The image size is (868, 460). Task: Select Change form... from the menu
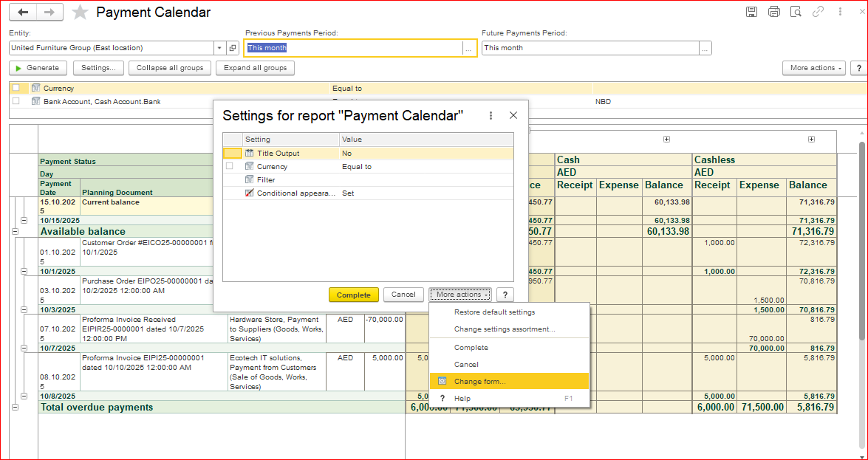click(x=479, y=381)
